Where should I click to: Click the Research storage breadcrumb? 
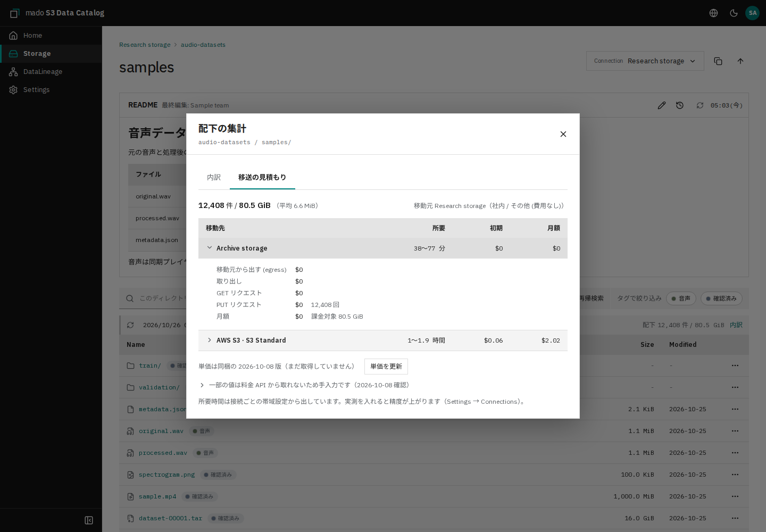pyautogui.click(x=145, y=45)
